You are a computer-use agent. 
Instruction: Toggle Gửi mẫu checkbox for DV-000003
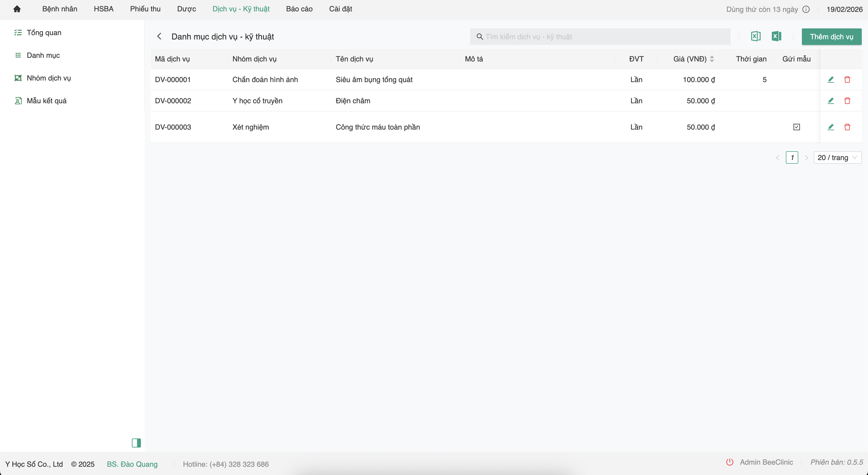coord(796,127)
